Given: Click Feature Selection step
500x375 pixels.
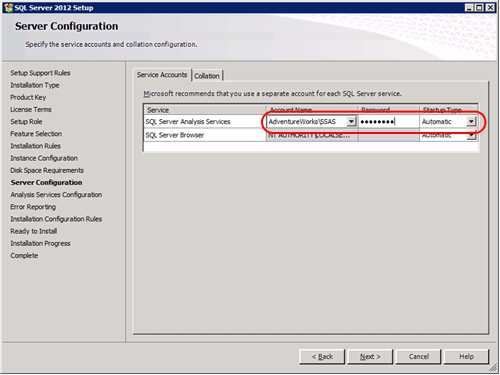Looking at the screenshot, I should click(36, 134).
